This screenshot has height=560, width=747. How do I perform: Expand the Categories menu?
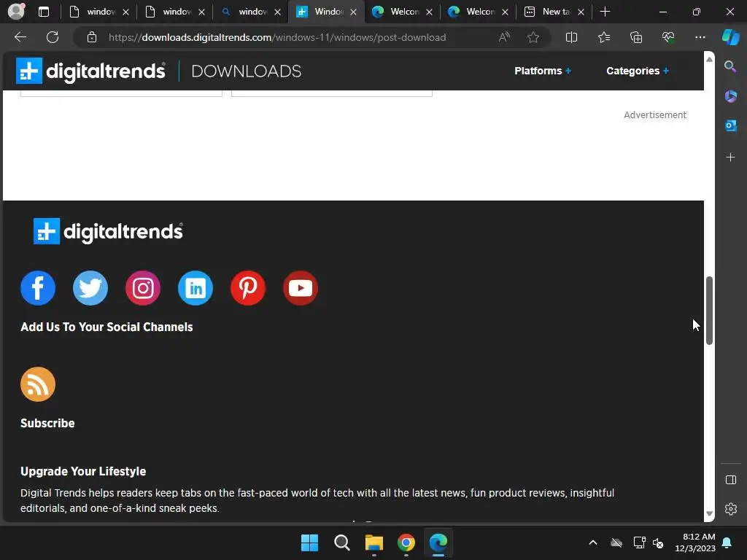pyautogui.click(x=638, y=71)
